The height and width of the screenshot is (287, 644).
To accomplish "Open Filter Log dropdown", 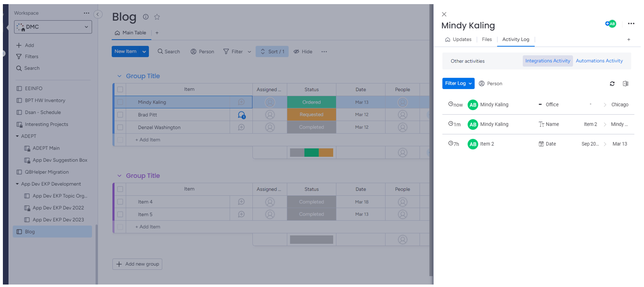I will [458, 83].
